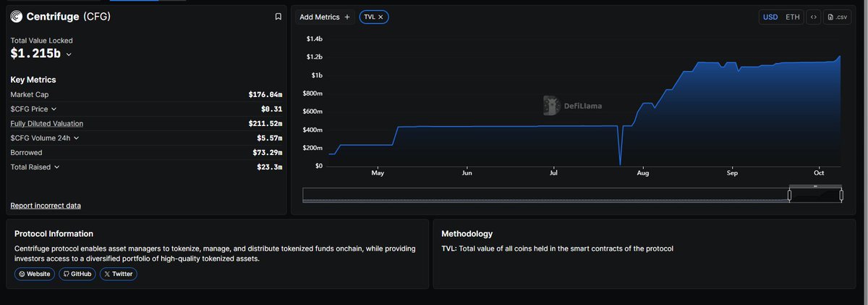This screenshot has width=868, height=305.
Task: Click the Market Cap metric label
Action: (30, 95)
